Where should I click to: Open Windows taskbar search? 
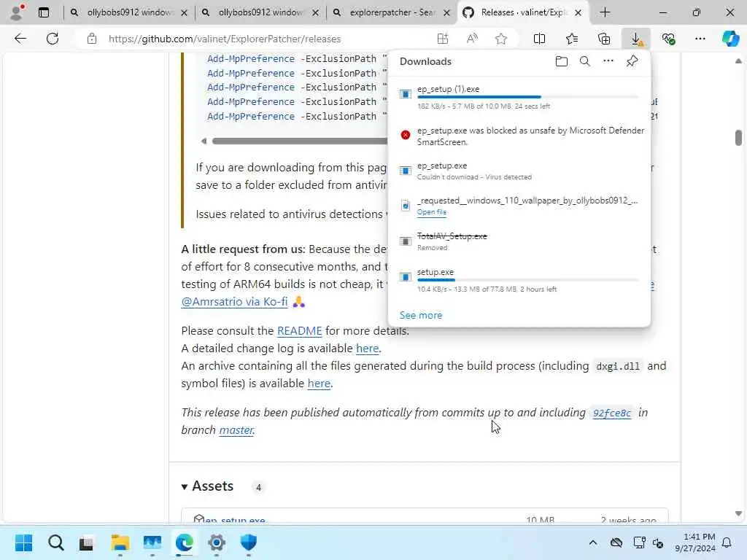pyautogui.click(x=55, y=542)
